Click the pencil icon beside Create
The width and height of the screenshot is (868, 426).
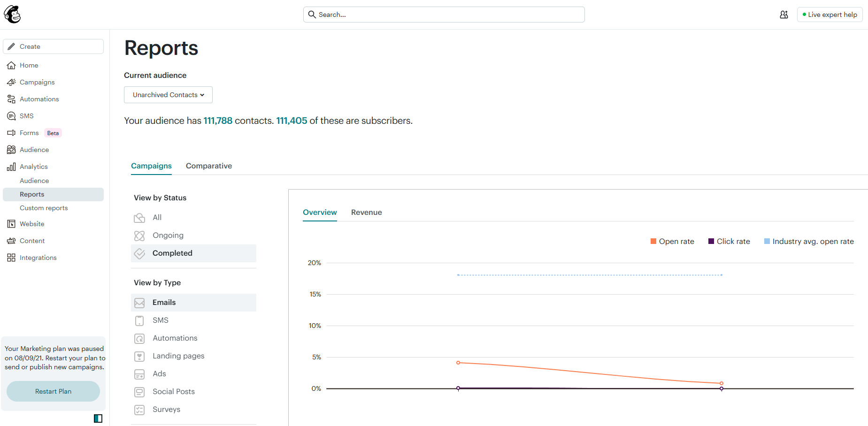pos(11,46)
